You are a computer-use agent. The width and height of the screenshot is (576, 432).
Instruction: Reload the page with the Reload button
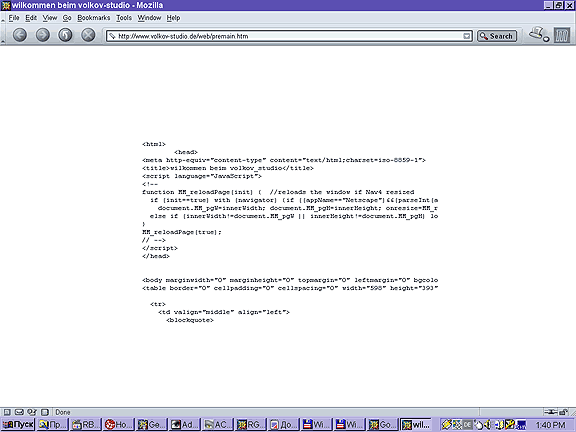pyautogui.click(x=65, y=35)
